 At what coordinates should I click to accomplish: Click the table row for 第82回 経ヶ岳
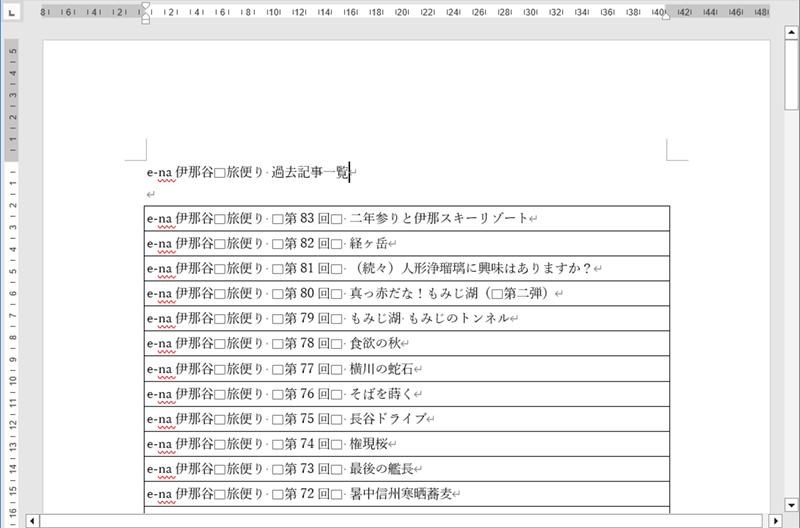(x=400, y=243)
